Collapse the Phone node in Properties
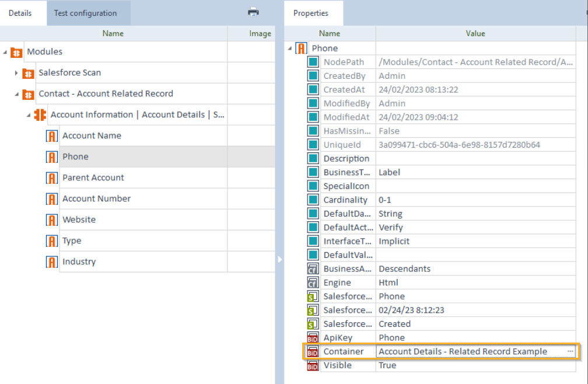588x384 pixels. coord(290,48)
